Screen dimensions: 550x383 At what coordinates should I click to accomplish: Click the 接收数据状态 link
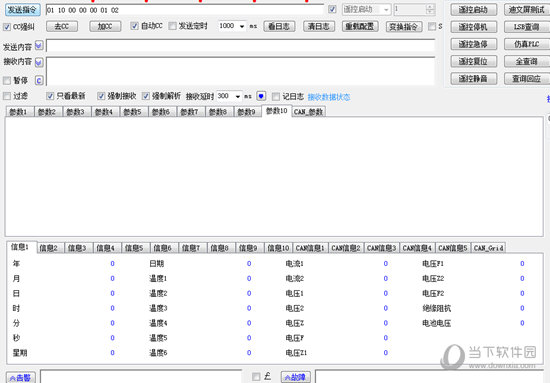pos(329,97)
